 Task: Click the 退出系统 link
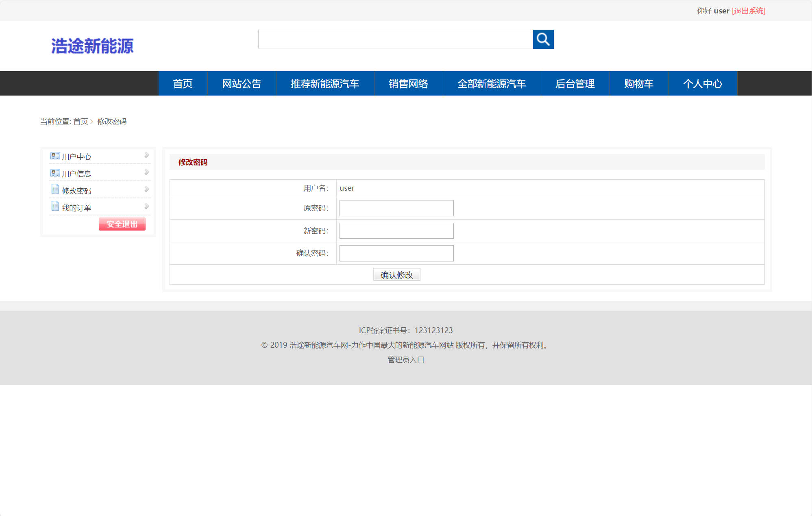(x=749, y=11)
